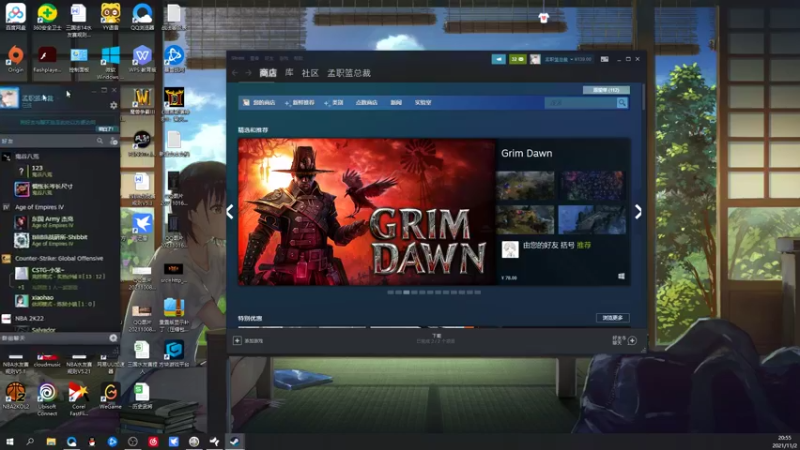Open File Explorer from the taskbar
Viewport: 800px width, 450px height.
click(51, 441)
